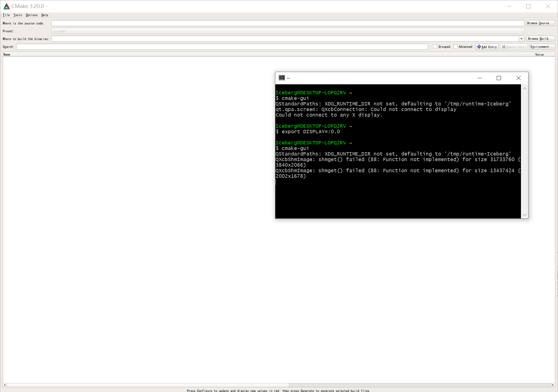Enable the Advanced checkbox
This screenshot has height=392, width=558.
pyautogui.click(x=456, y=47)
